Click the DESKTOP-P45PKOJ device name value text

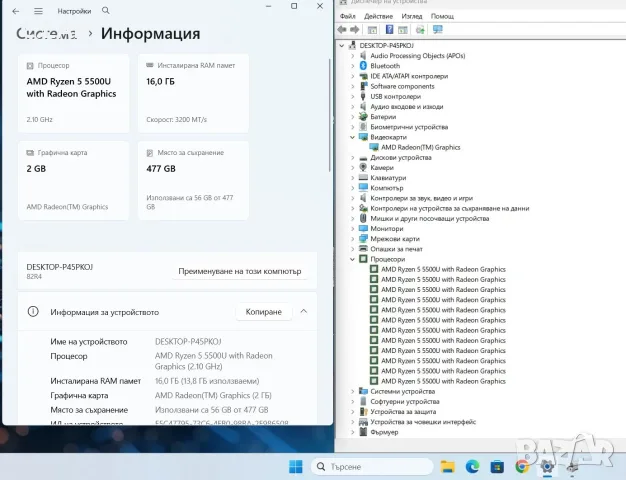point(188,342)
